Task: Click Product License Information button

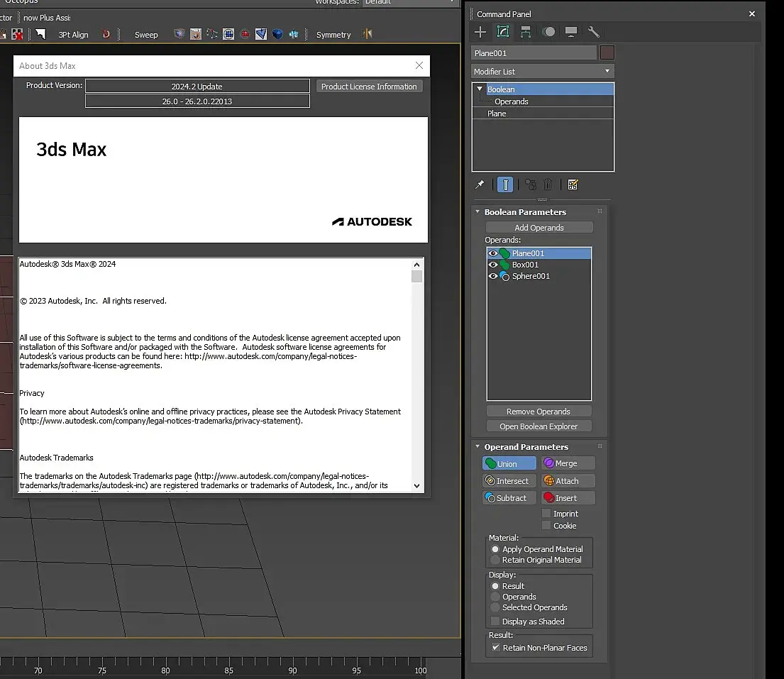Action: click(369, 87)
